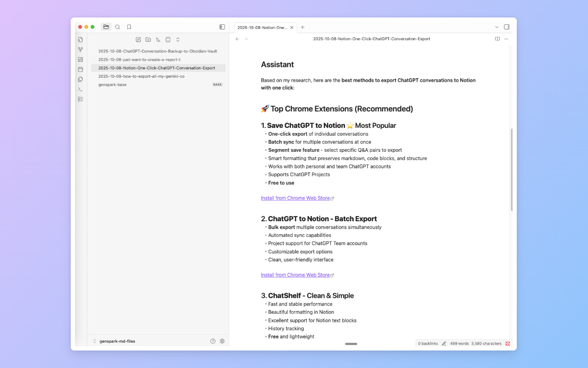Image resolution: width=588 pixels, height=368 pixels.
Task: Toggle the left sidebar
Action: pos(222,27)
